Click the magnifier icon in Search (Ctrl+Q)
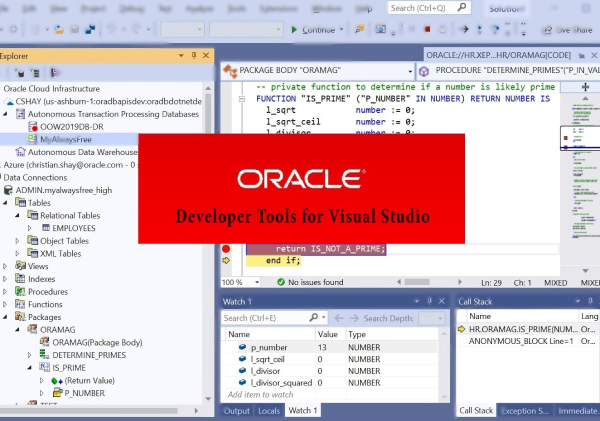600x421 pixels. (462, 7)
